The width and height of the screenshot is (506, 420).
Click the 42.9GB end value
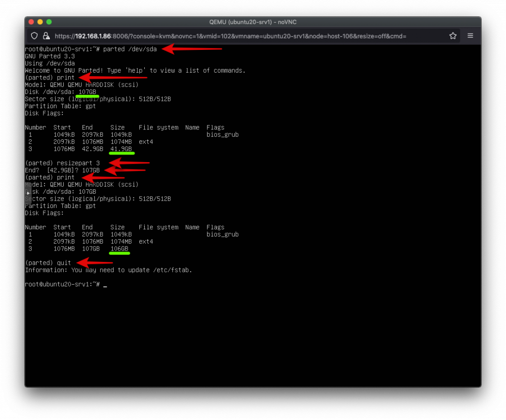click(x=92, y=149)
